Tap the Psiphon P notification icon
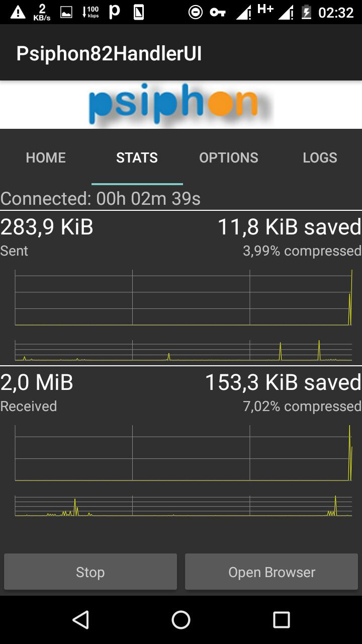This screenshot has width=362, height=644. 115,12
